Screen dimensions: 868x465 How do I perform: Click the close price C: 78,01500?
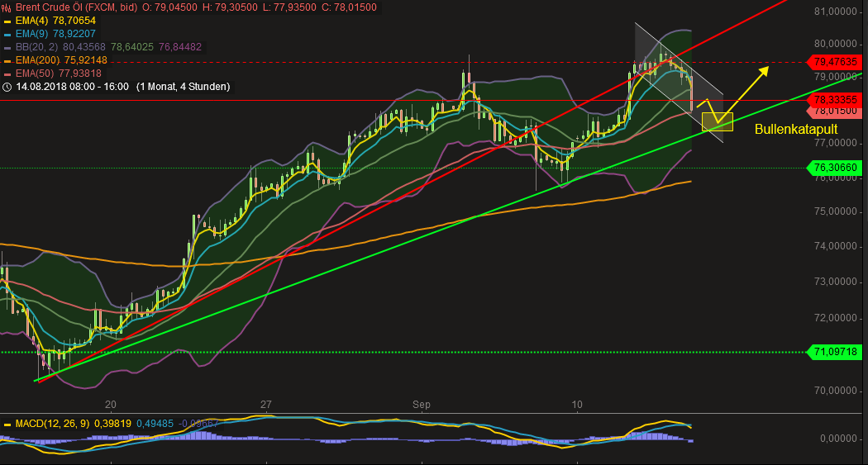pyautogui.click(x=351, y=7)
